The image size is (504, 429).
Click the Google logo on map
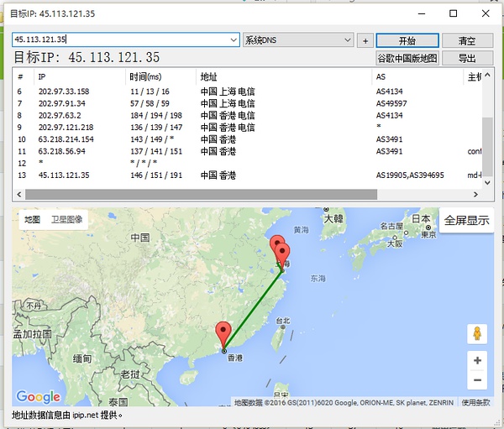39,397
